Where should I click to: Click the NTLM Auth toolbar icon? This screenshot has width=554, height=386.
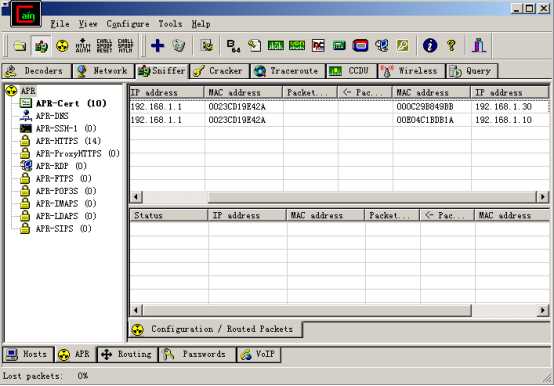pyautogui.click(x=83, y=46)
